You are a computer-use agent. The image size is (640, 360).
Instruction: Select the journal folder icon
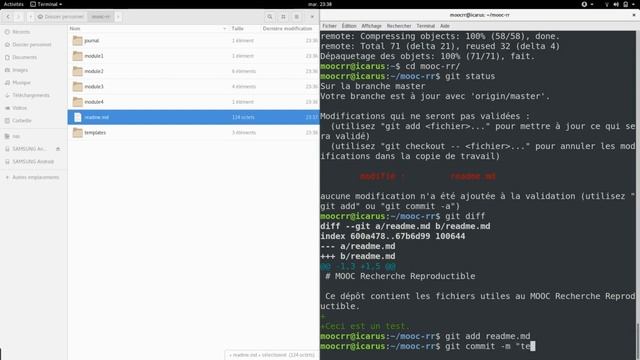78,40
